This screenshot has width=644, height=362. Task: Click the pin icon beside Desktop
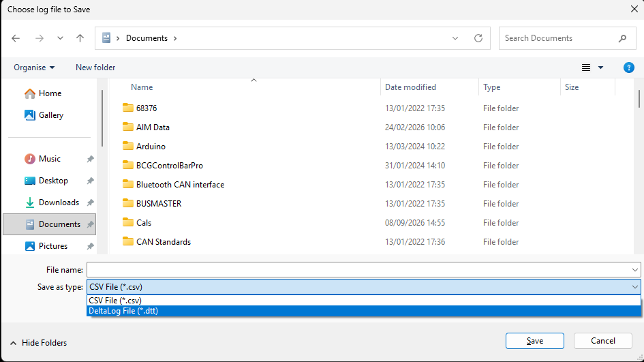pos(91,181)
